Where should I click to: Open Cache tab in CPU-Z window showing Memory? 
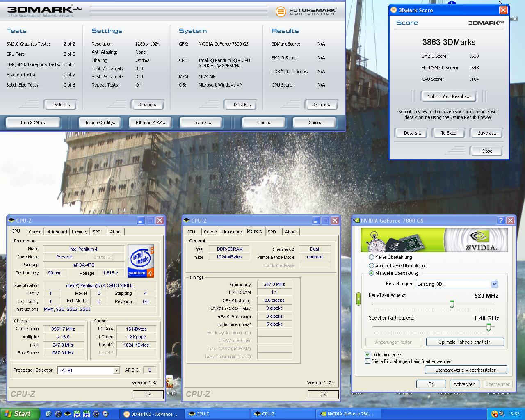tap(210, 232)
